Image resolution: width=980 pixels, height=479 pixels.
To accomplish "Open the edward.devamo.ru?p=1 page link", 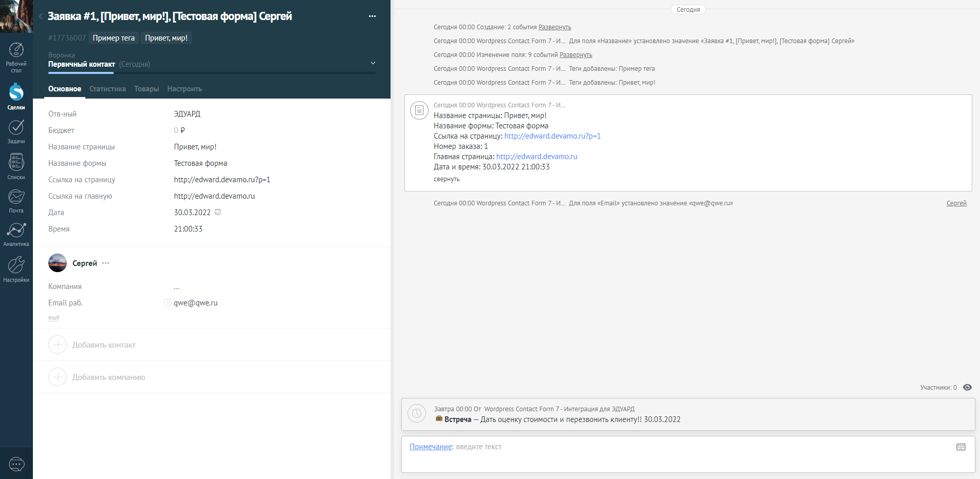I will (x=552, y=136).
